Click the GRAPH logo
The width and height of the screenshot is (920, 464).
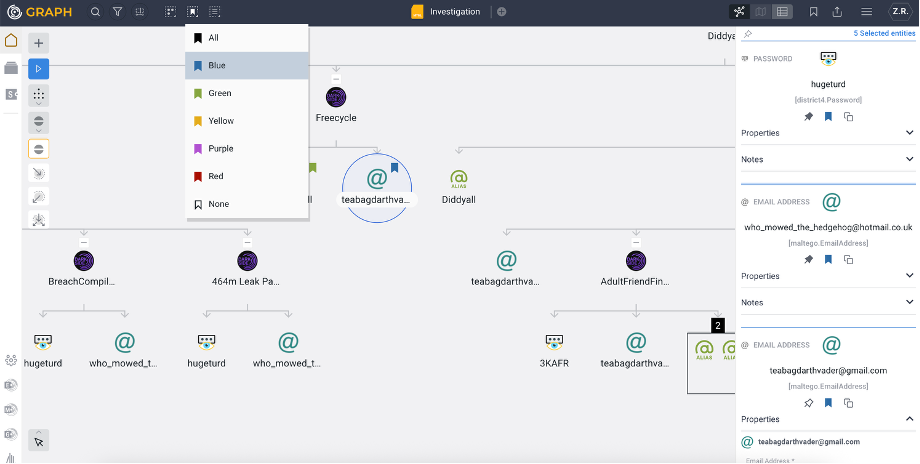pos(40,12)
